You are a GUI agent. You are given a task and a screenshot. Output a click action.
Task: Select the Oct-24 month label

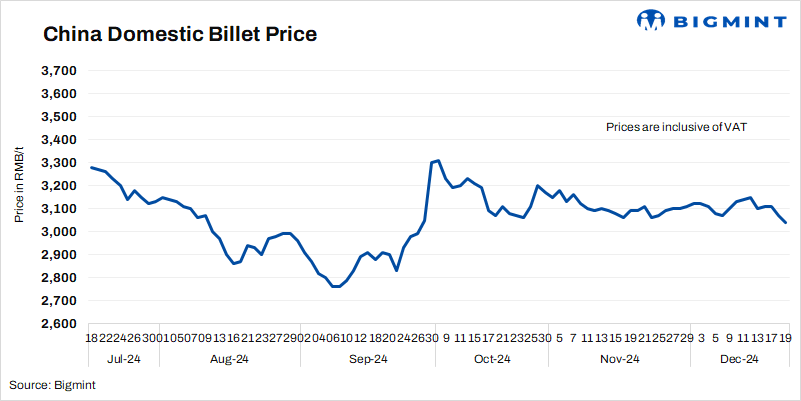[x=492, y=359]
